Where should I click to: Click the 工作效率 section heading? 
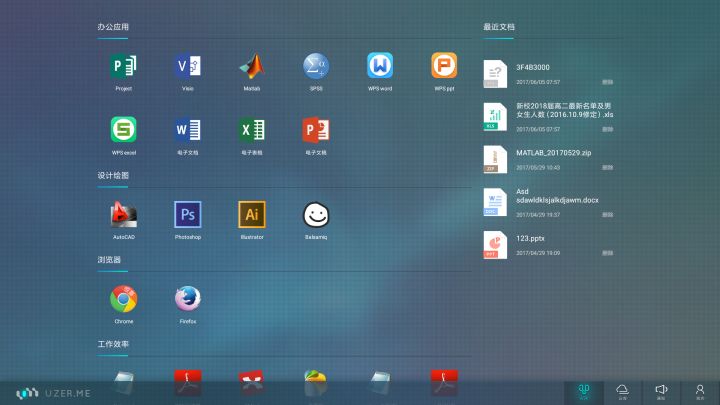(x=113, y=344)
